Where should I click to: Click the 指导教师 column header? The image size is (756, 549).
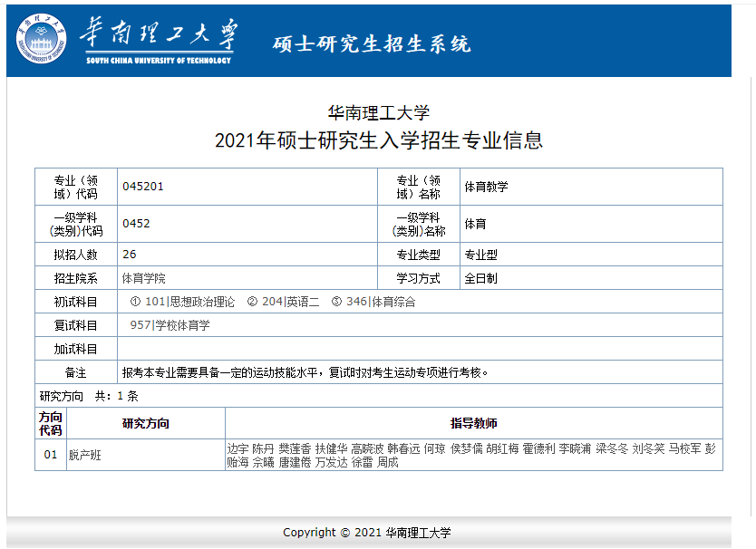tap(473, 423)
